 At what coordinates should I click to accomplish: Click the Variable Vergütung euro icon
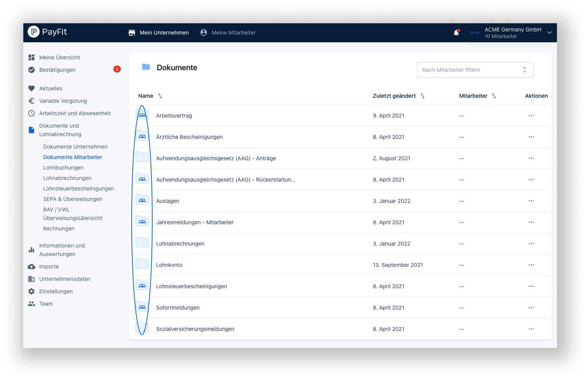click(31, 101)
